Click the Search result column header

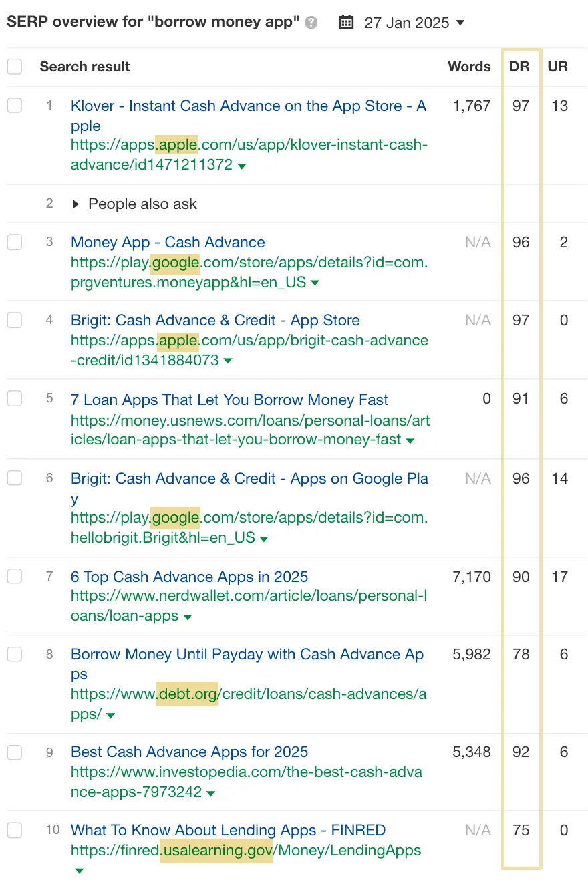[x=85, y=67]
